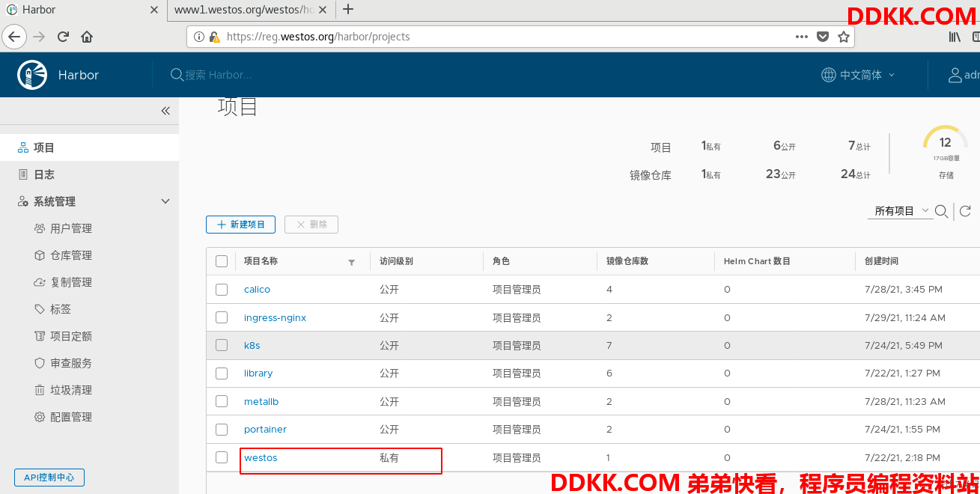Open the browser library icon

955,37
